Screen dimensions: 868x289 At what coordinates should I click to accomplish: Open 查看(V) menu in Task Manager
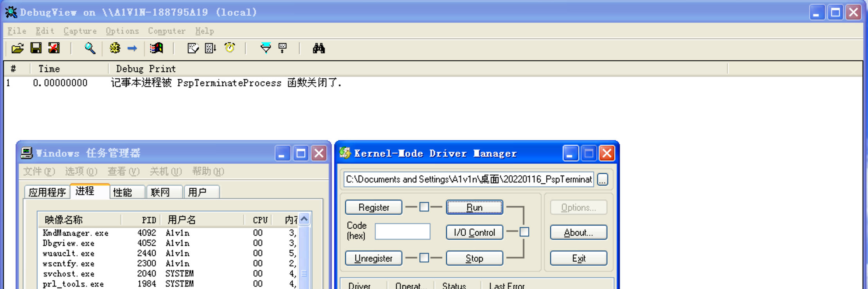123,172
